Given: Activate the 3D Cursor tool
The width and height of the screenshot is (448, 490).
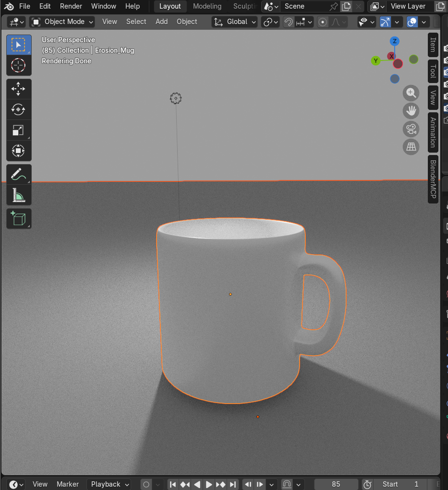Looking at the screenshot, I should (18, 66).
